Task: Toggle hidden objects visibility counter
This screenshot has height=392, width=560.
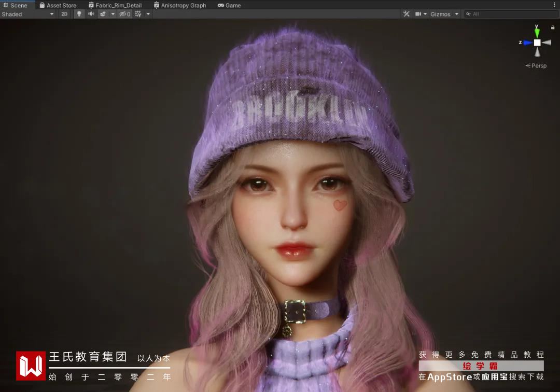Action: click(x=125, y=14)
